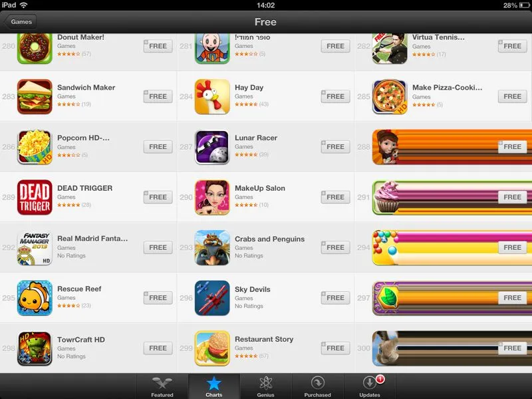Tap the Rescue Reef clownfish icon
Screen dimensions: 532x399
(35, 298)
